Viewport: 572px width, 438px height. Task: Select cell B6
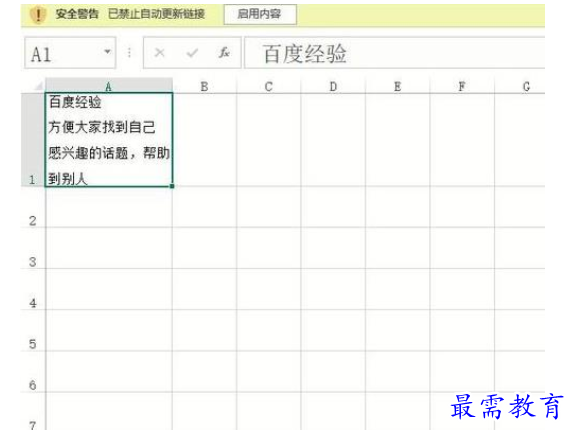tap(204, 372)
